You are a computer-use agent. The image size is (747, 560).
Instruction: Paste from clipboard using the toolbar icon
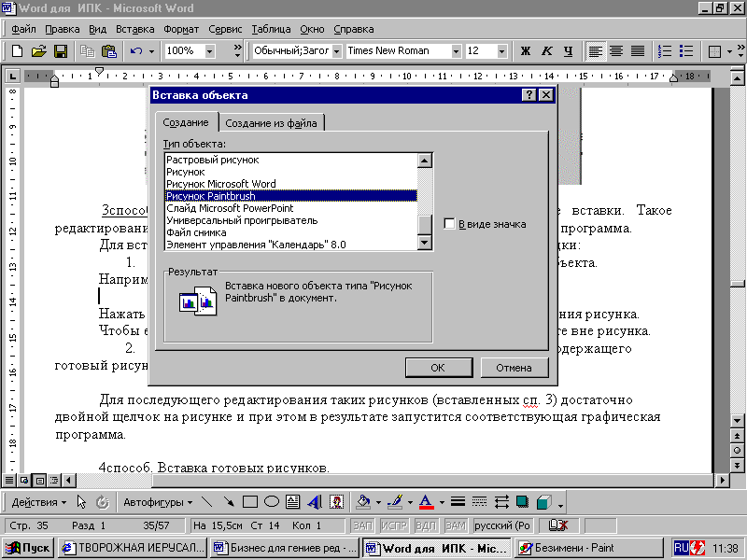(x=109, y=51)
